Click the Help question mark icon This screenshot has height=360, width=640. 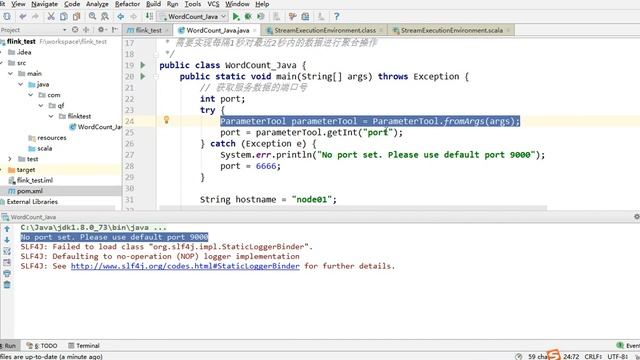pos(336,17)
